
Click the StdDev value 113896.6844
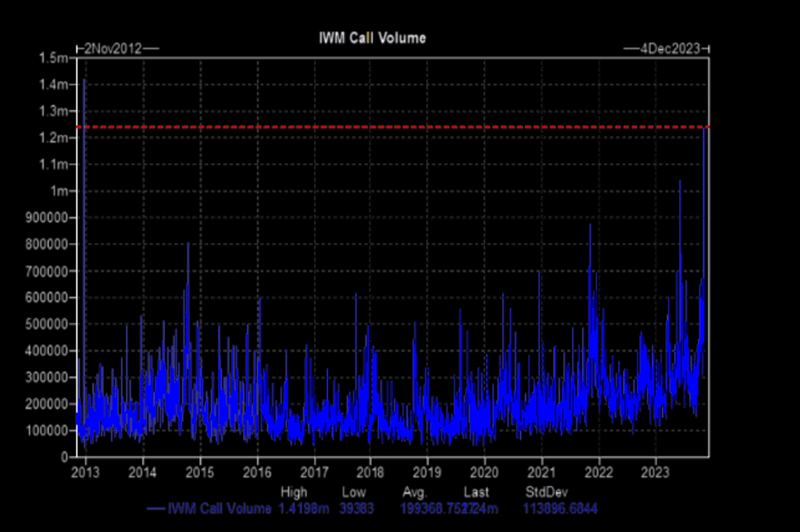(x=560, y=509)
